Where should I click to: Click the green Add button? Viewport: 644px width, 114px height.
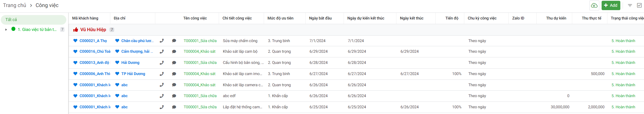(611, 5)
